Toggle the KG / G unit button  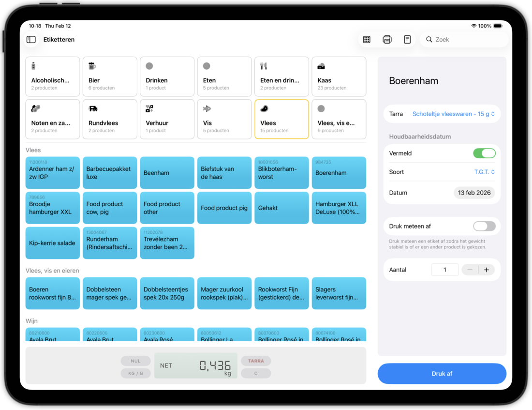click(x=135, y=373)
